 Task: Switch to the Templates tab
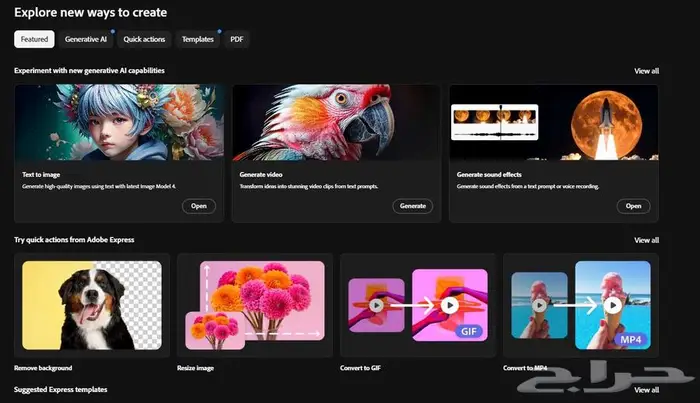pyautogui.click(x=197, y=39)
